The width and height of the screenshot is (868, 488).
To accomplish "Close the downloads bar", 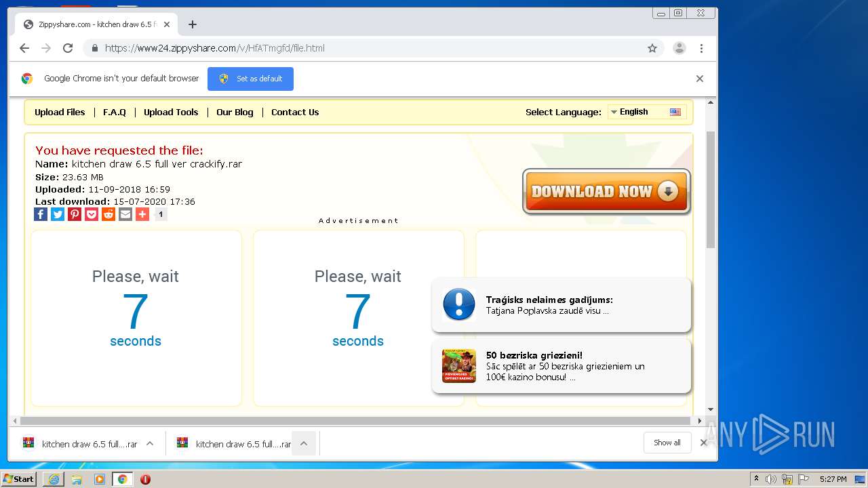I will pyautogui.click(x=704, y=443).
